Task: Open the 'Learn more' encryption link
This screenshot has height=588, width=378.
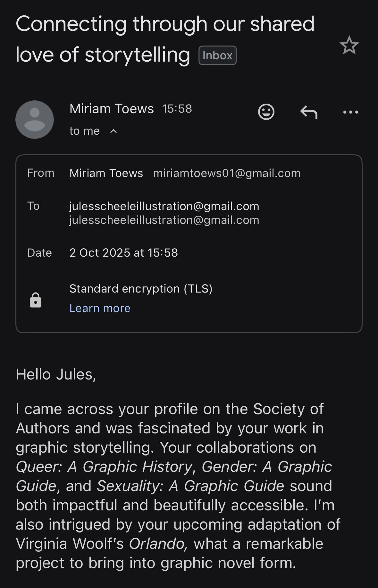Action: (x=100, y=308)
